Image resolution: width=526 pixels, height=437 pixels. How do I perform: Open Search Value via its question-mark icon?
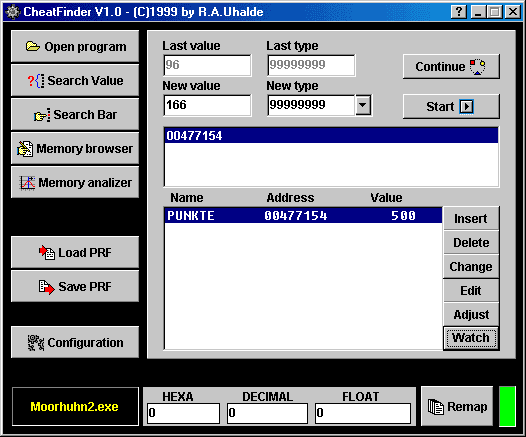pos(36,81)
